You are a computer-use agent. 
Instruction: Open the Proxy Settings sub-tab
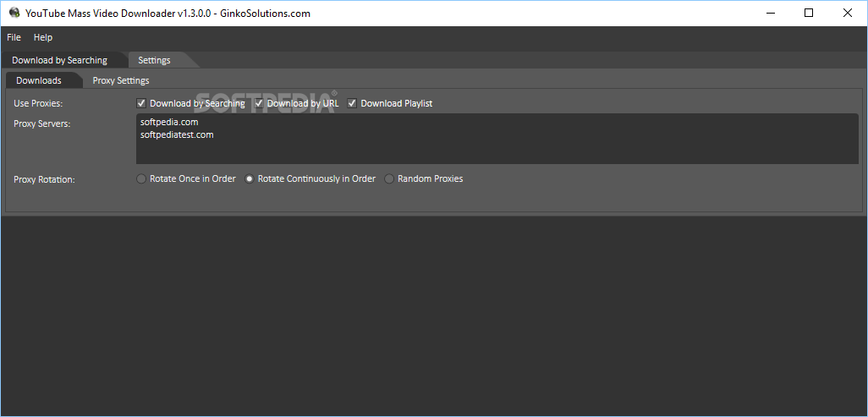pyautogui.click(x=121, y=81)
